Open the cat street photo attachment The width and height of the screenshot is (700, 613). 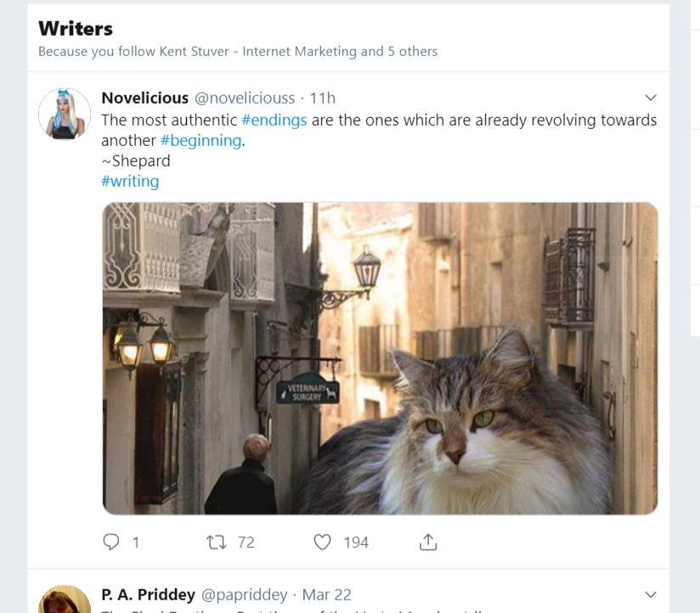point(381,357)
